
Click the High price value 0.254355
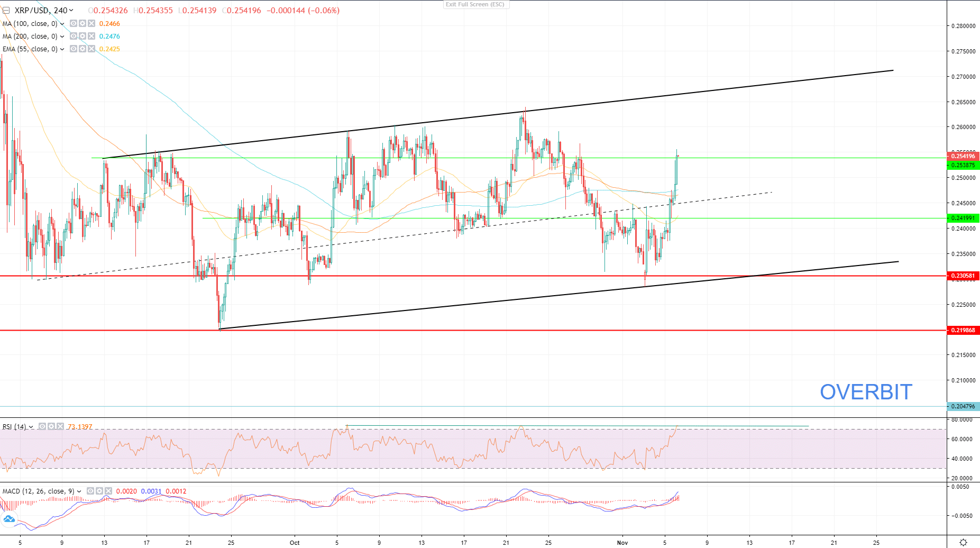coord(155,11)
